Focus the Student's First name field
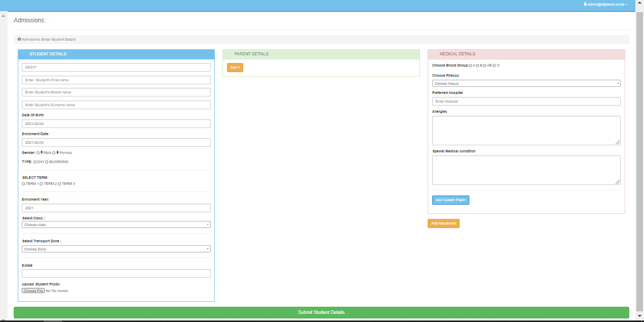The image size is (644, 322). (x=116, y=80)
